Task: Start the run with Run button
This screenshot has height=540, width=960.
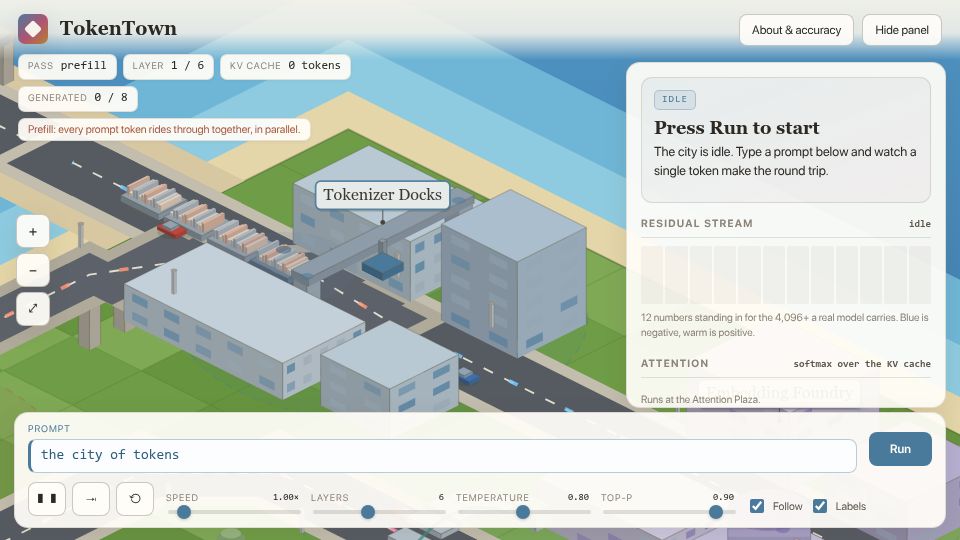Action: [900, 449]
